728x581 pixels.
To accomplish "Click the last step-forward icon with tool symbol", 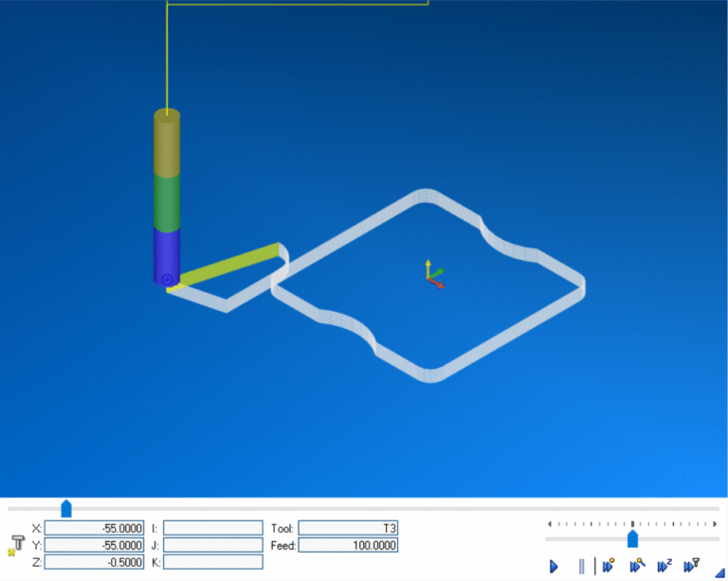I will [692, 566].
